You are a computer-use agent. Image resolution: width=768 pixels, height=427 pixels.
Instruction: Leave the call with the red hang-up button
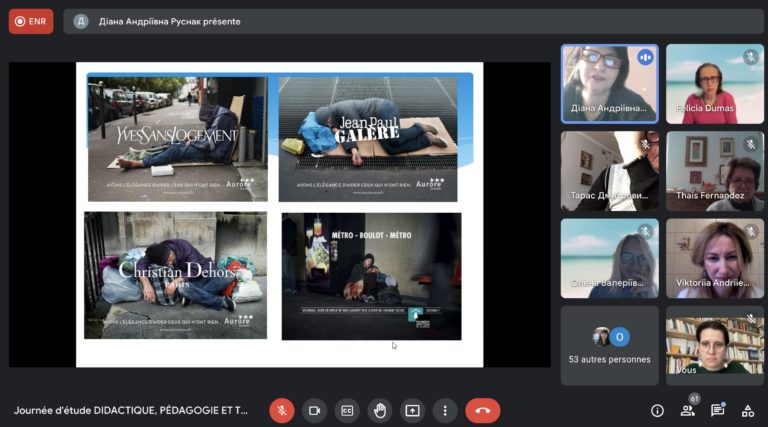tap(482, 410)
